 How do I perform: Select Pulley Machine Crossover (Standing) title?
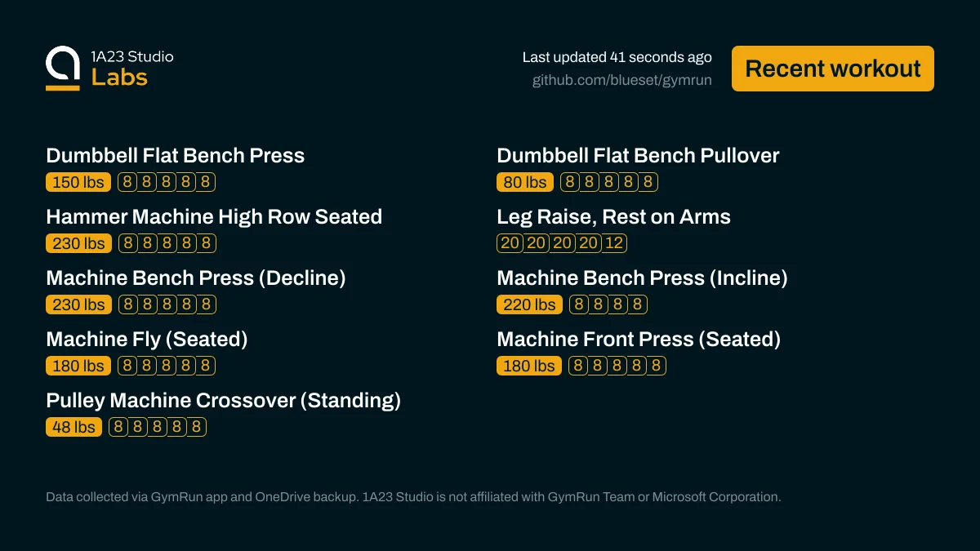click(223, 401)
